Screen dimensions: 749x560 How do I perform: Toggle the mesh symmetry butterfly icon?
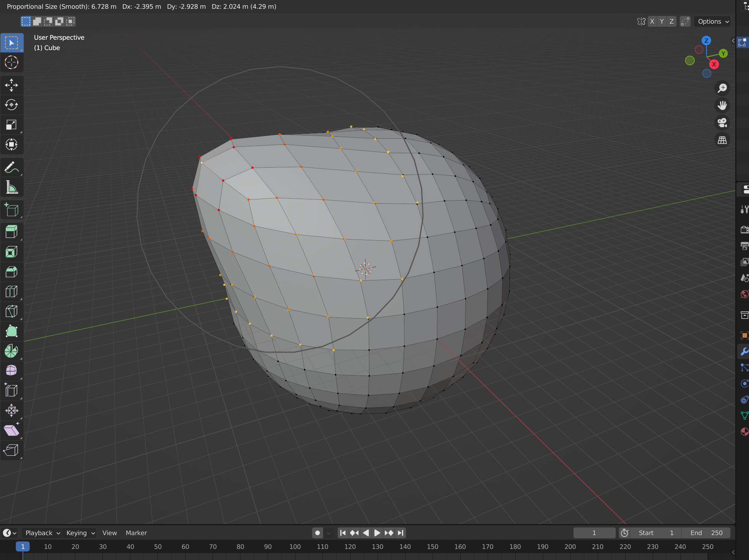pyautogui.click(x=641, y=21)
